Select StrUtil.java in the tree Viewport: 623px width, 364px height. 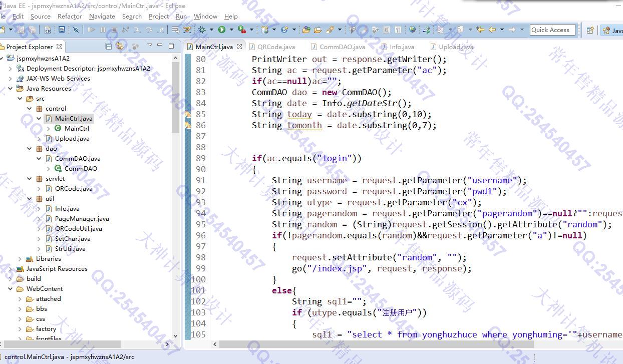pyautogui.click(x=70, y=249)
